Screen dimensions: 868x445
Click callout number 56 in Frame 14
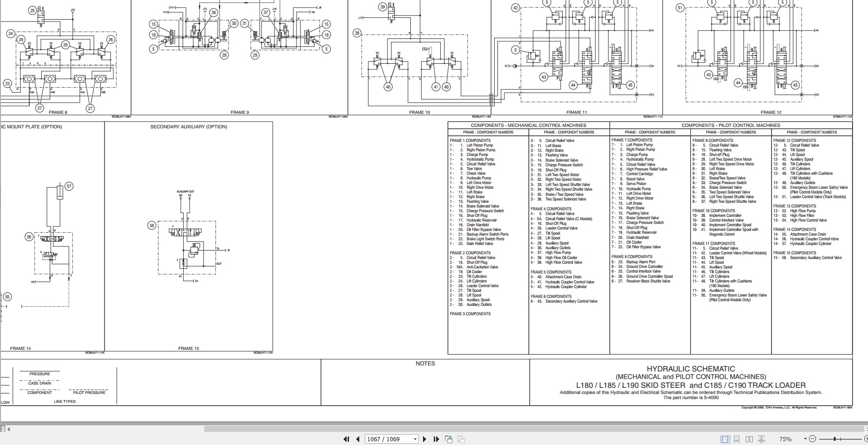pos(29,237)
